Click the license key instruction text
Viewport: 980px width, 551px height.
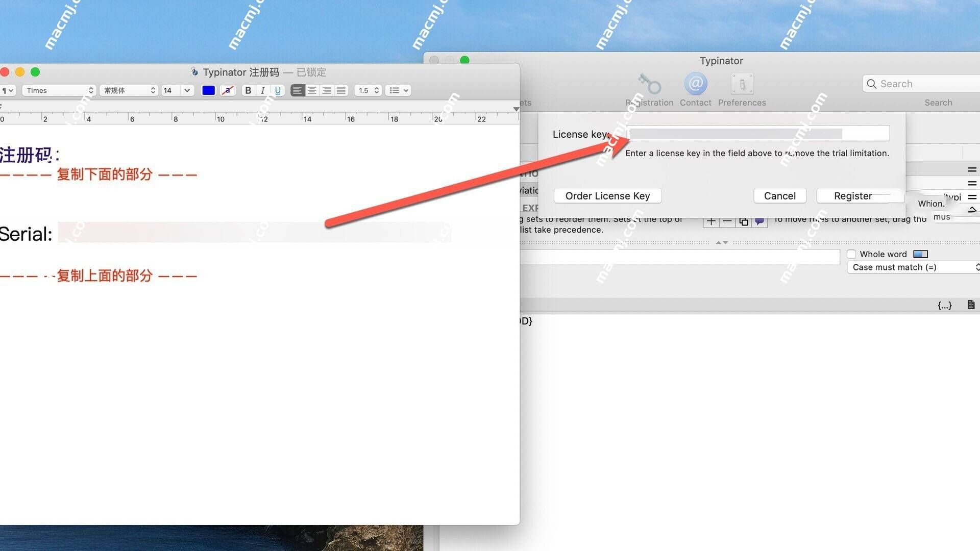point(757,153)
